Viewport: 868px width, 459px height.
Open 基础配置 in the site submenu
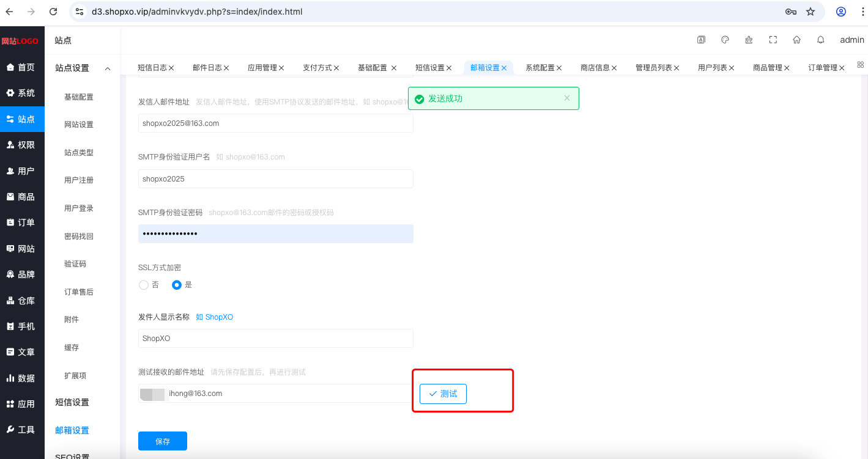tap(79, 97)
